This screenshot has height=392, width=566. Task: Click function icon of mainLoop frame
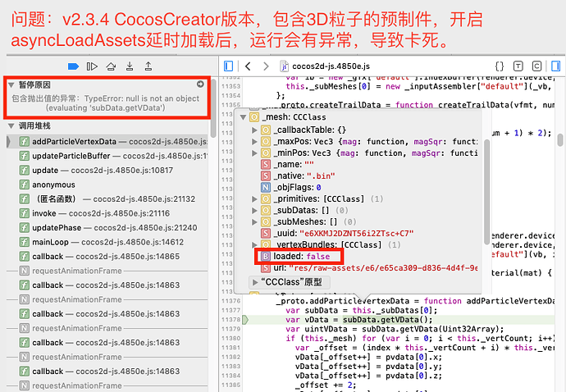coord(24,242)
